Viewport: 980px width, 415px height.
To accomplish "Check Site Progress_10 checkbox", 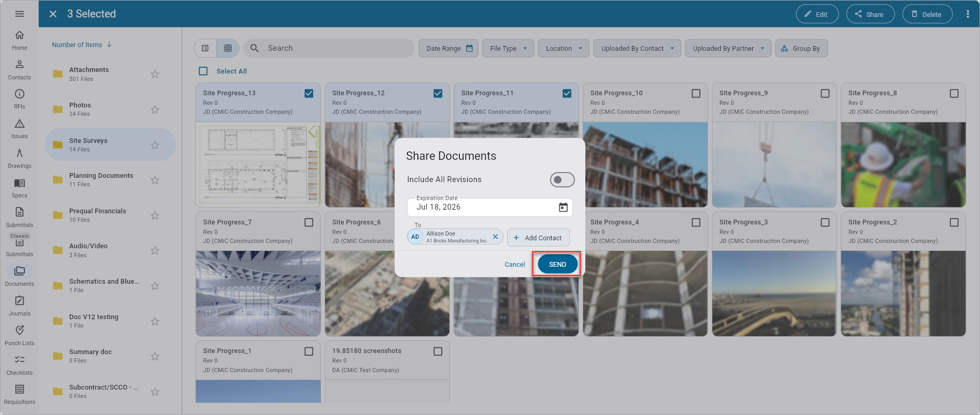I will coord(696,93).
